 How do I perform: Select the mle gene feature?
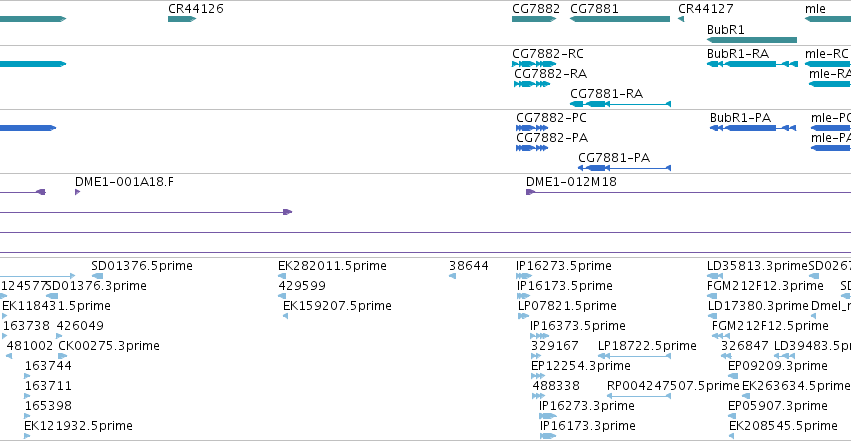[x=828, y=19]
